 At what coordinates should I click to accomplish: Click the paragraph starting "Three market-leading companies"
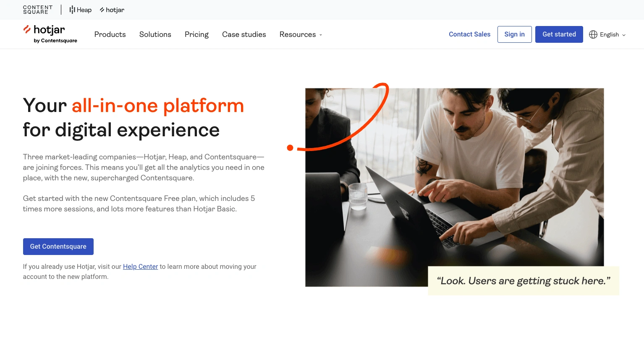pyautogui.click(x=144, y=167)
